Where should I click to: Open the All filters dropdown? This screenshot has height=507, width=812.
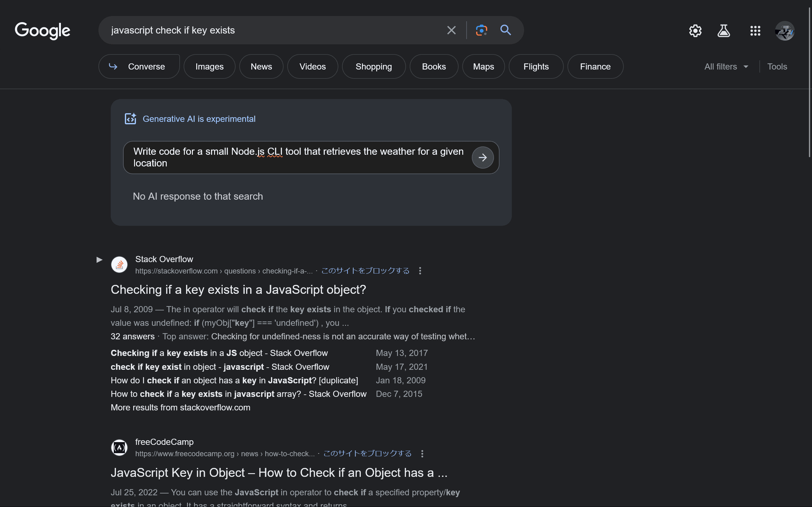pyautogui.click(x=726, y=67)
